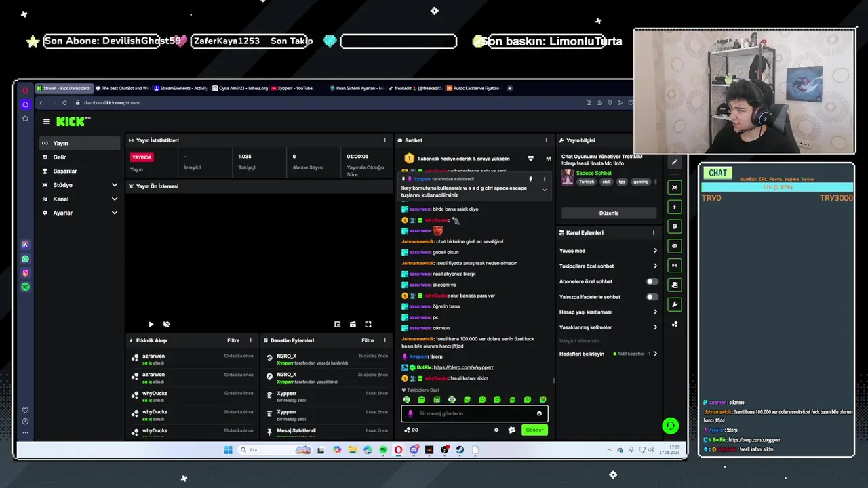Play the stream preview
868x488 pixels.
pos(151,325)
